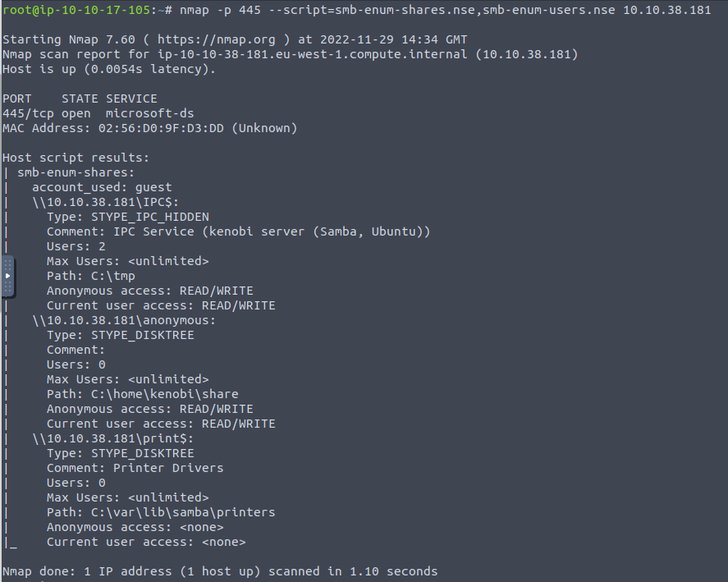Click the nmap command after the prompt
This screenshot has width=728, height=582.
click(445, 10)
